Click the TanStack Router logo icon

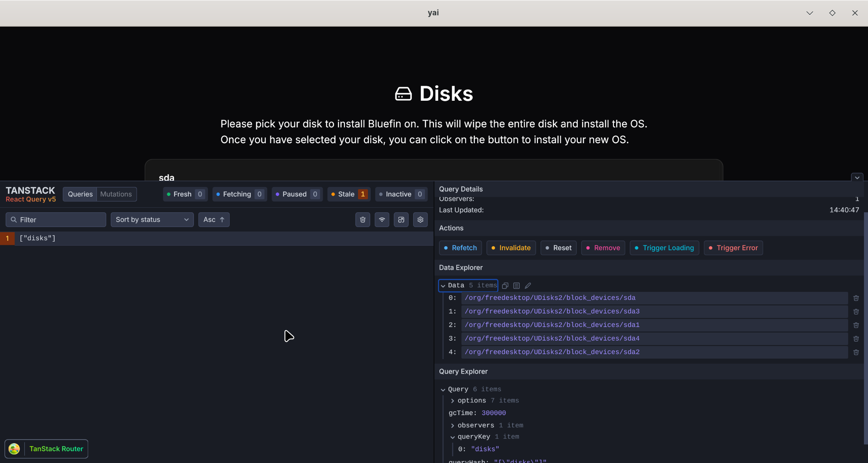14,449
